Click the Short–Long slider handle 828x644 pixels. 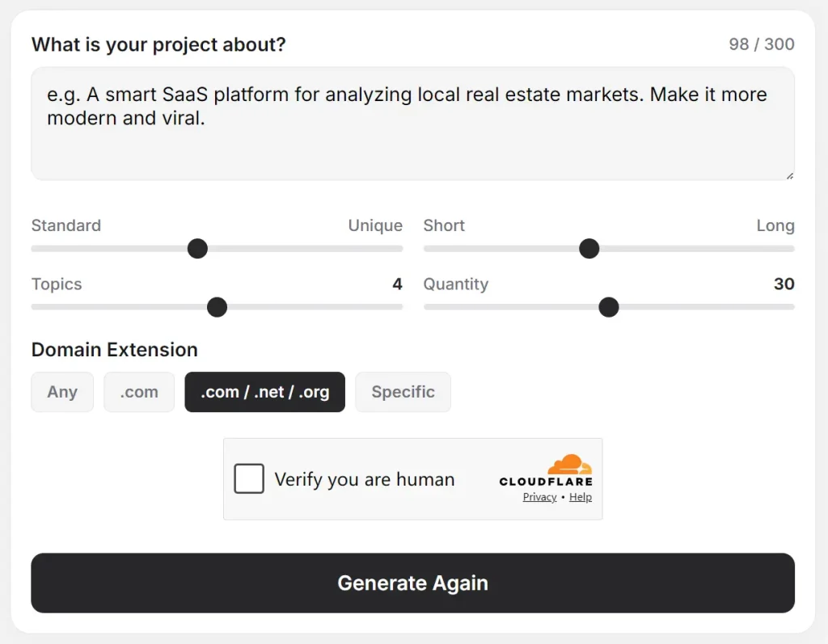[x=589, y=248]
